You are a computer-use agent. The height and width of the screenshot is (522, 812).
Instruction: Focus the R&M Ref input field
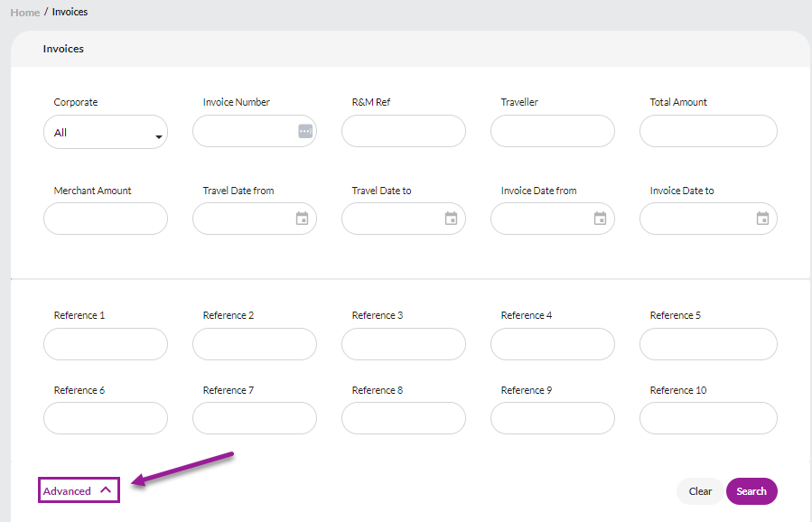[x=404, y=131]
